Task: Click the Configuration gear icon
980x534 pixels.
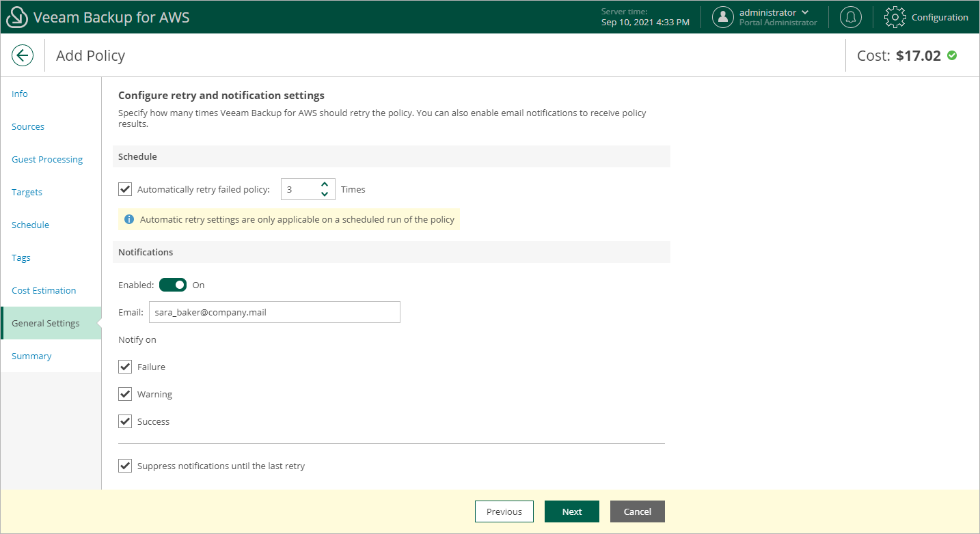Action: click(x=895, y=17)
